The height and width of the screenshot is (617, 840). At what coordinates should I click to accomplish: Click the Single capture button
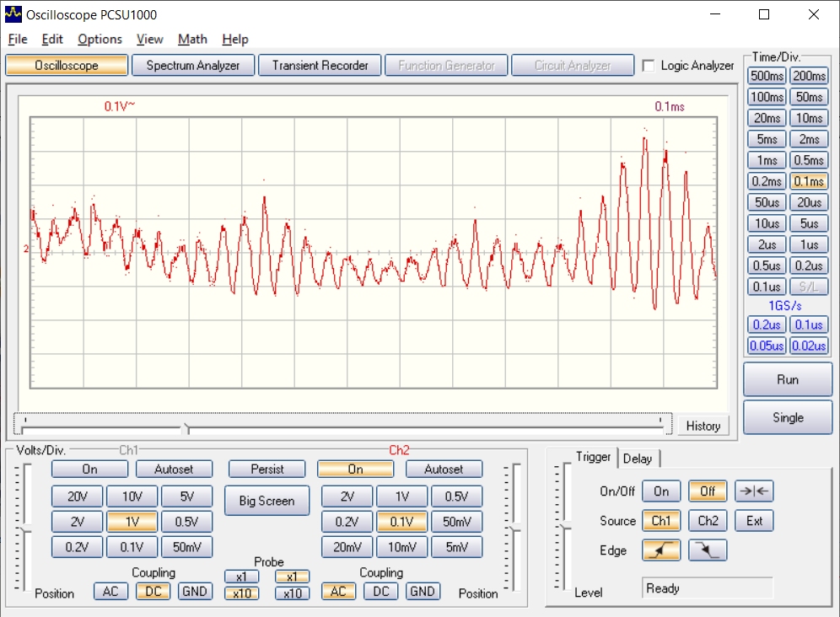pos(788,418)
